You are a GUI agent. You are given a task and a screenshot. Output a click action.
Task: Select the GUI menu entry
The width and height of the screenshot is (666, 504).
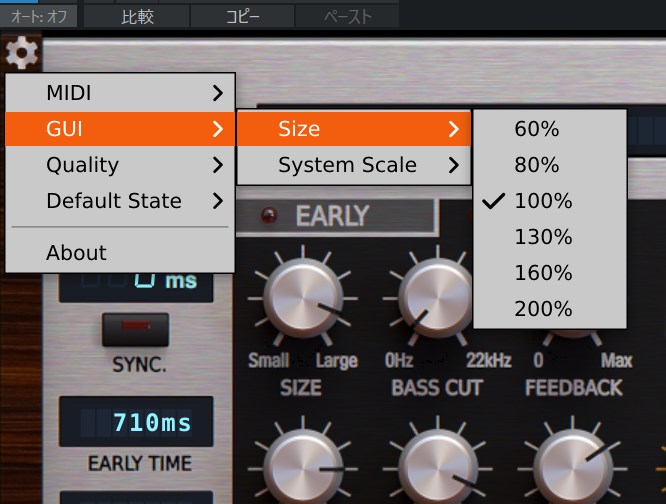[120, 129]
